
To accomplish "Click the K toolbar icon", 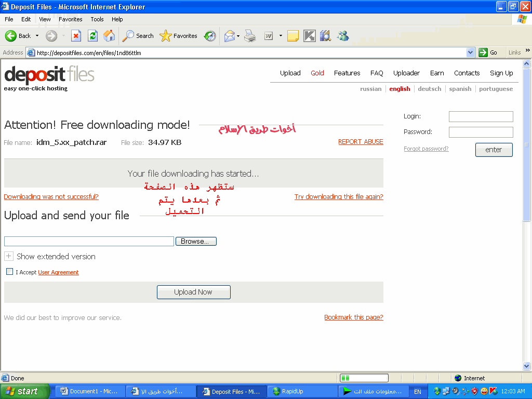I will click(310, 36).
